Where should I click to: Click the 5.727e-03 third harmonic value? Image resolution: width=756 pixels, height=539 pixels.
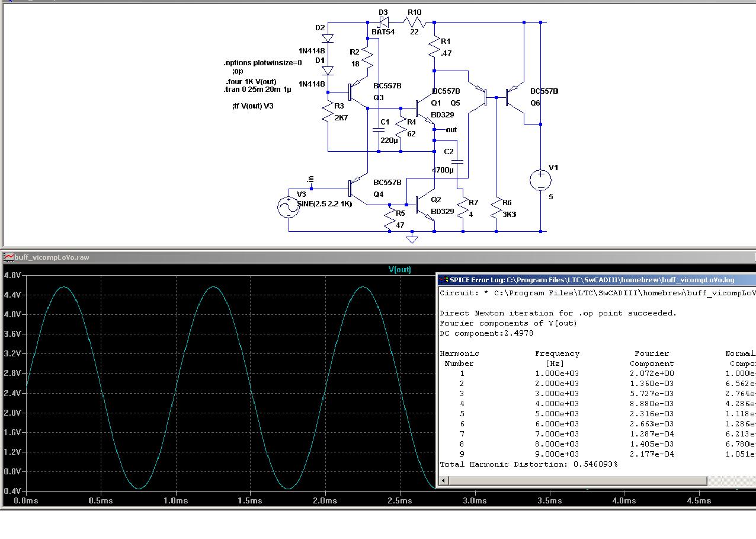(652, 394)
